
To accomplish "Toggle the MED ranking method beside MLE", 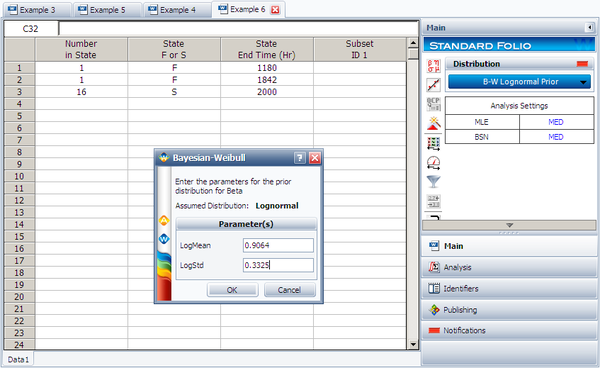I will pos(556,122).
